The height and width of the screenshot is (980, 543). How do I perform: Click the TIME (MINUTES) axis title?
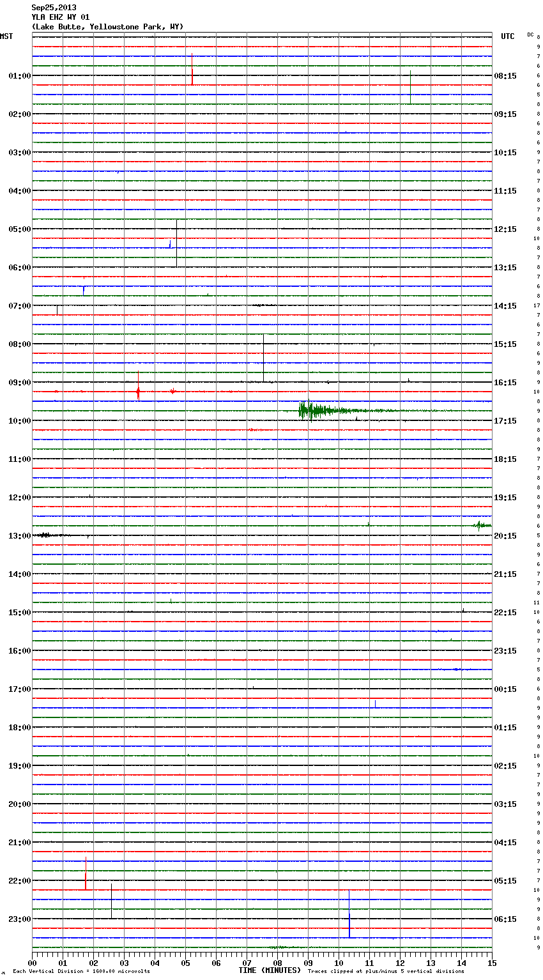tap(270, 970)
